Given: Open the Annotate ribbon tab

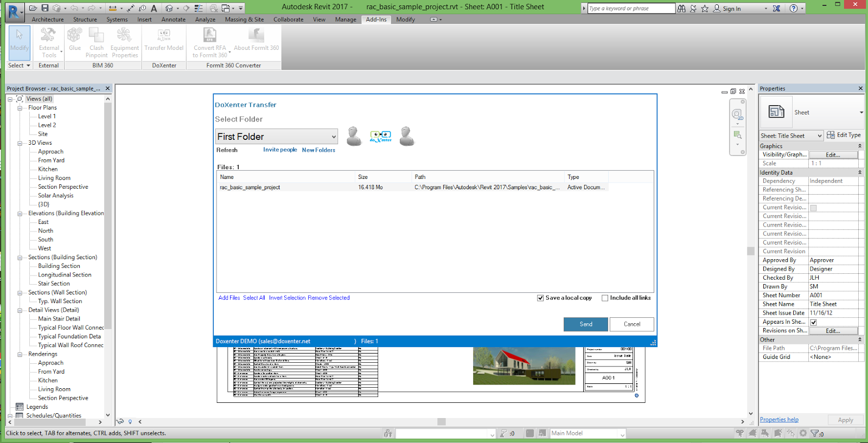Looking at the screenshot, I should [174, 20].
